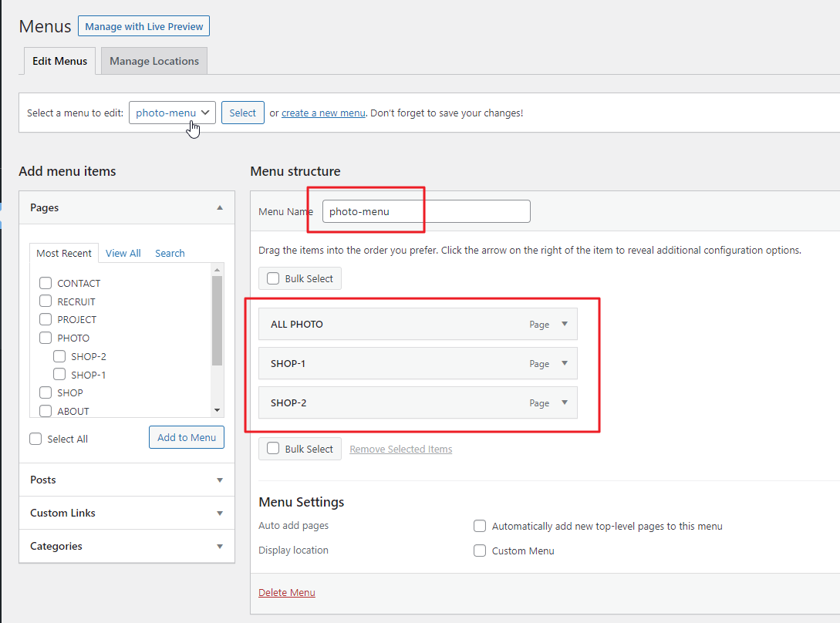This screenshot has height=623, width=840.
Task: Switch to the Manage Locations tab
Action: click(154, 61)
